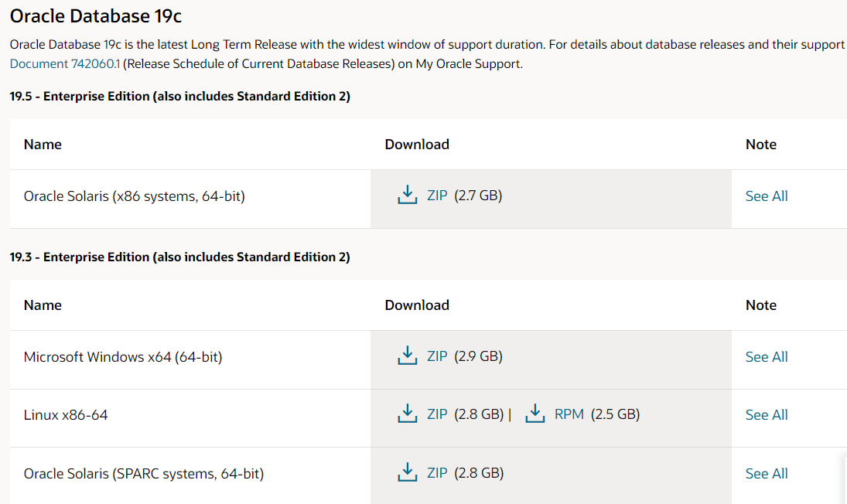
Task: Click the Download column header in the 19.5 table
Action: click(417, 144)
